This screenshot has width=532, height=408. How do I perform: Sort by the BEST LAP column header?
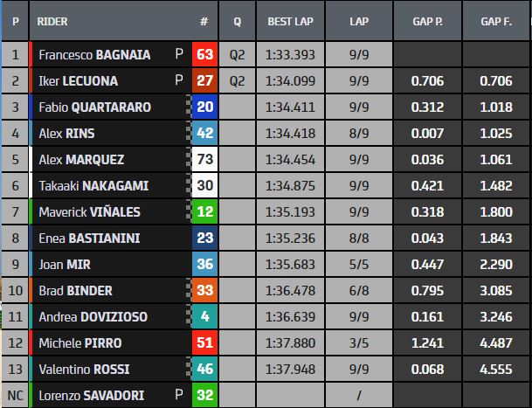point(291,19)
